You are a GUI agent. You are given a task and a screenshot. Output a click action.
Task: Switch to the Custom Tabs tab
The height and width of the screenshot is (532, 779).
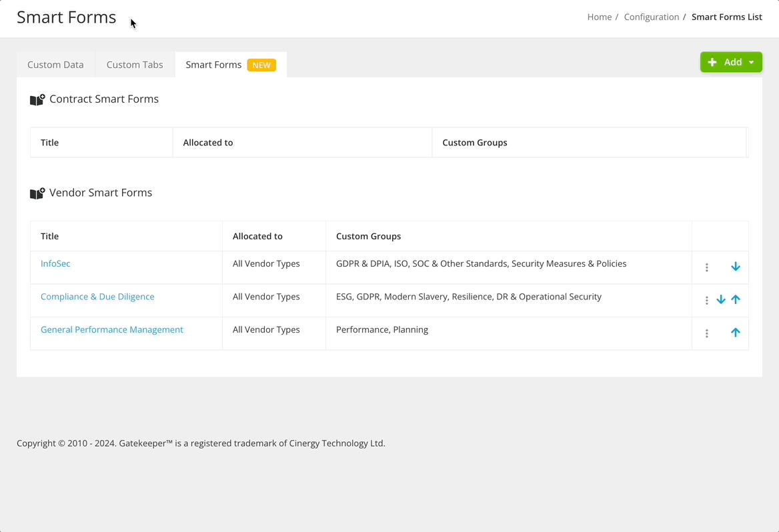pyautogui.click(x=134, y=64)
